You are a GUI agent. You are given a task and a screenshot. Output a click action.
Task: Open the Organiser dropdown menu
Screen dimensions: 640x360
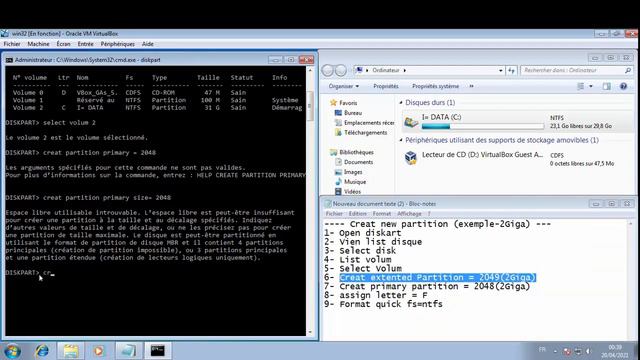pyautogui.click(x=344, y=86)
